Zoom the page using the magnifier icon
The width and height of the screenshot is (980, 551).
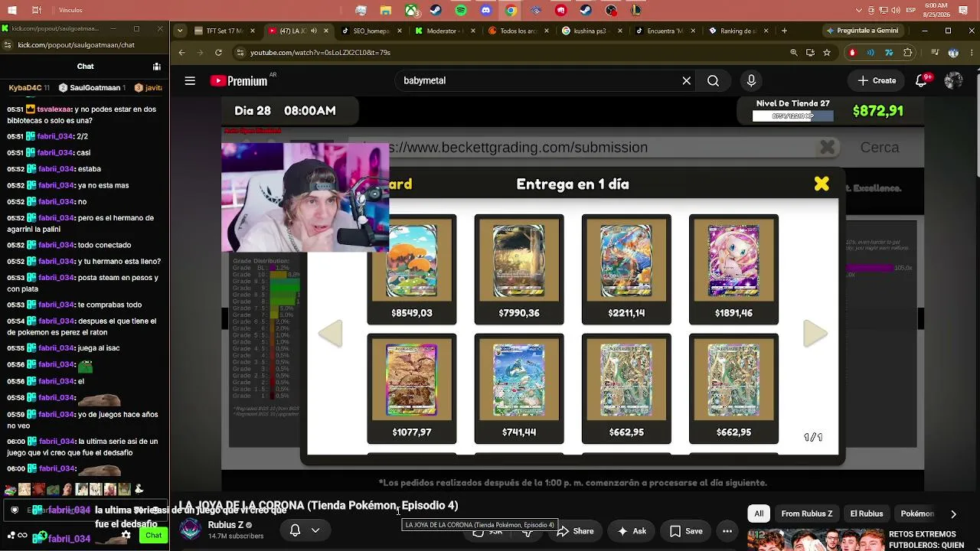(x=794, y=53)
